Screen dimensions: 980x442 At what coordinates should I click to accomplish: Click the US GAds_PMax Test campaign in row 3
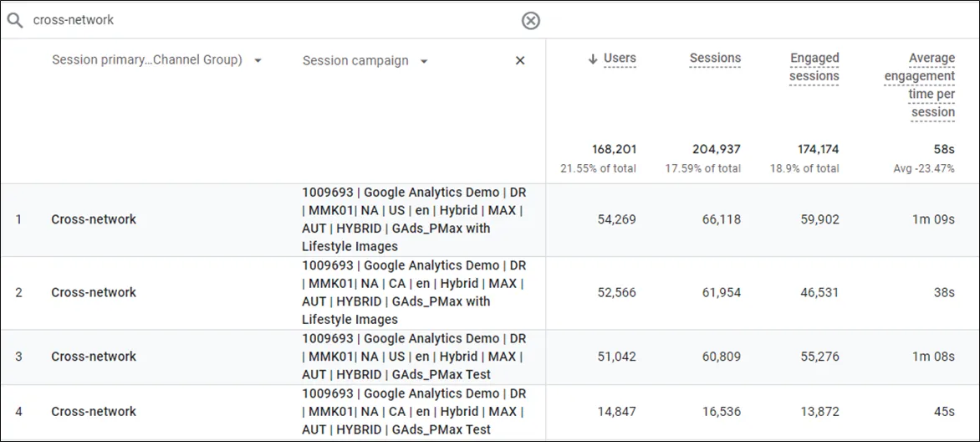[x=414, y=357]
